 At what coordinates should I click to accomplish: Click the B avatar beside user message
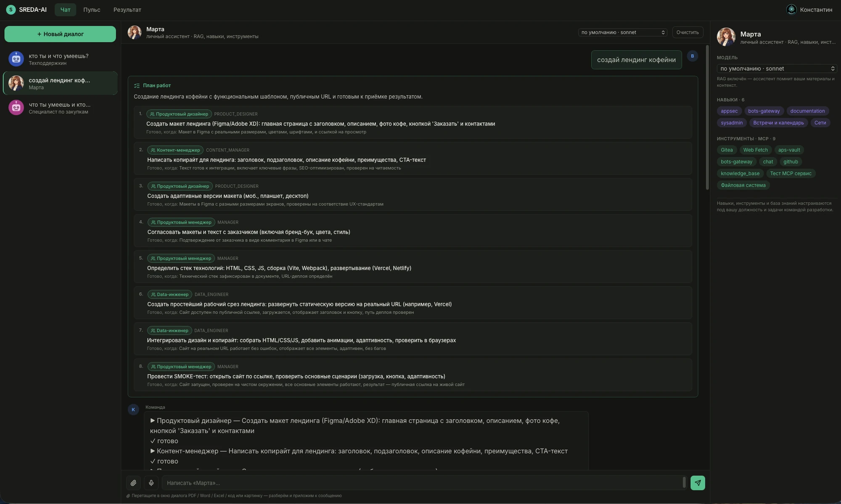pos(692,56)
